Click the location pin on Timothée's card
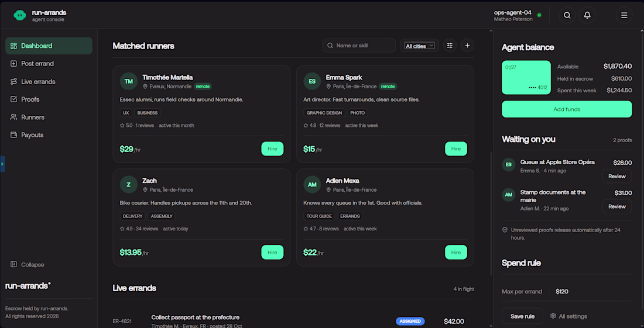This screenshot has width=644, height=328. click(145, 87)
